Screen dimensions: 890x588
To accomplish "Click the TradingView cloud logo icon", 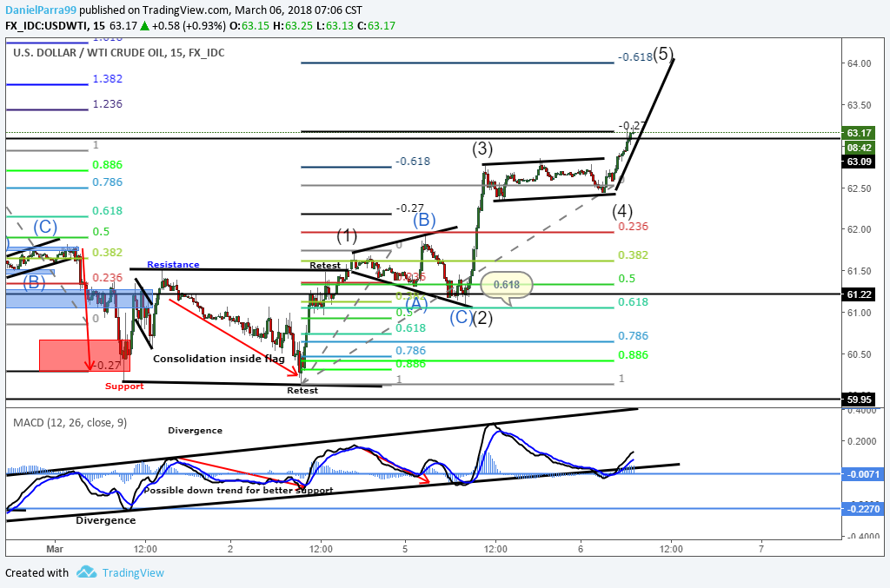I will [86, 572].
